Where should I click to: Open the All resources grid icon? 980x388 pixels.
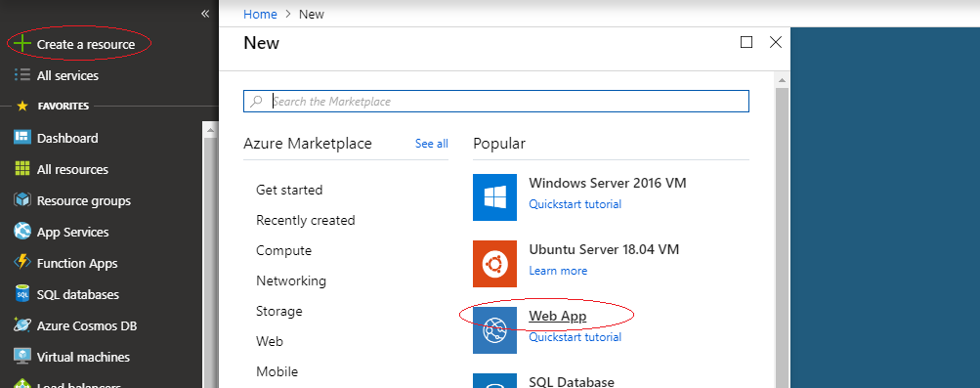click(x=21, y=169)
